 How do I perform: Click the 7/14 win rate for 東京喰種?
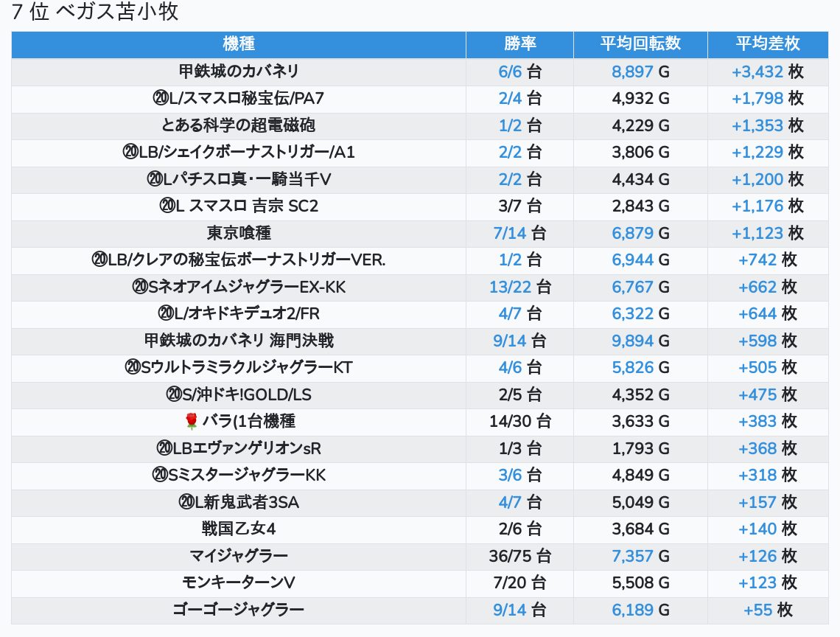510,233
